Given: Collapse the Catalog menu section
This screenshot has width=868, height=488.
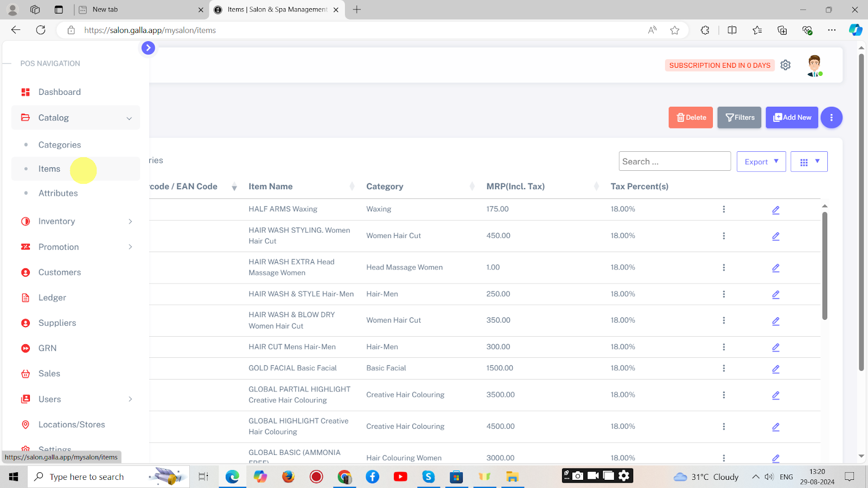Looking at the screenshot, I should pyautogui.click(x=75, y=118).
